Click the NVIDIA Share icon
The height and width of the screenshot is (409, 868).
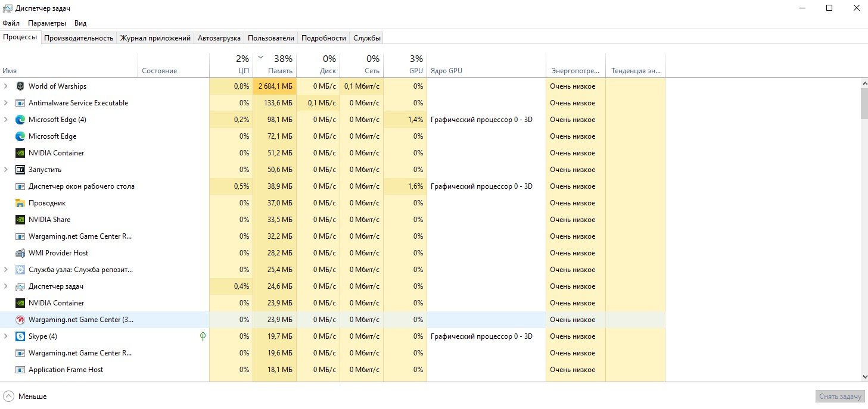coord(20,220)
